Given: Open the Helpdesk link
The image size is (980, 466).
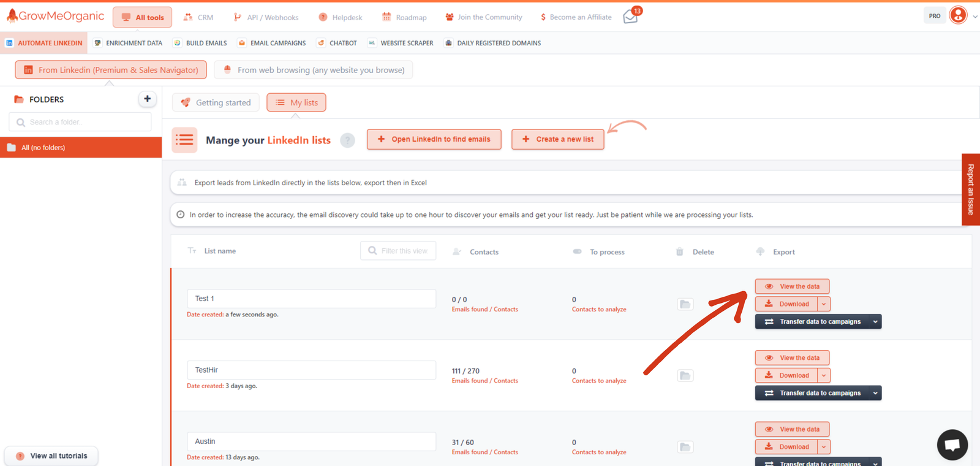Looking at the screenshot, I should (x=341, y=17).
